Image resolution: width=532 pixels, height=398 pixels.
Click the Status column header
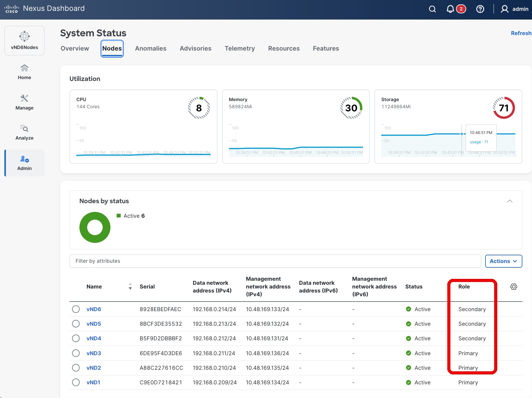[x=414, y=287]
